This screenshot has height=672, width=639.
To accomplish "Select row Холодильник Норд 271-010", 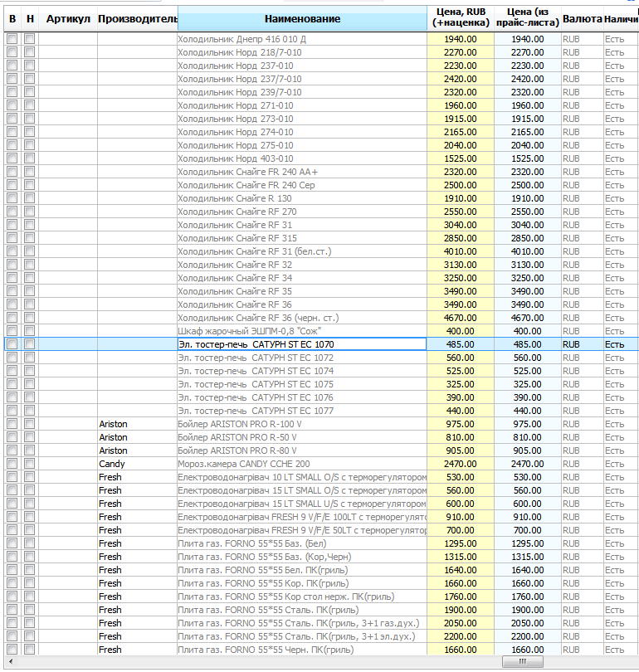I will coord(321,105).
